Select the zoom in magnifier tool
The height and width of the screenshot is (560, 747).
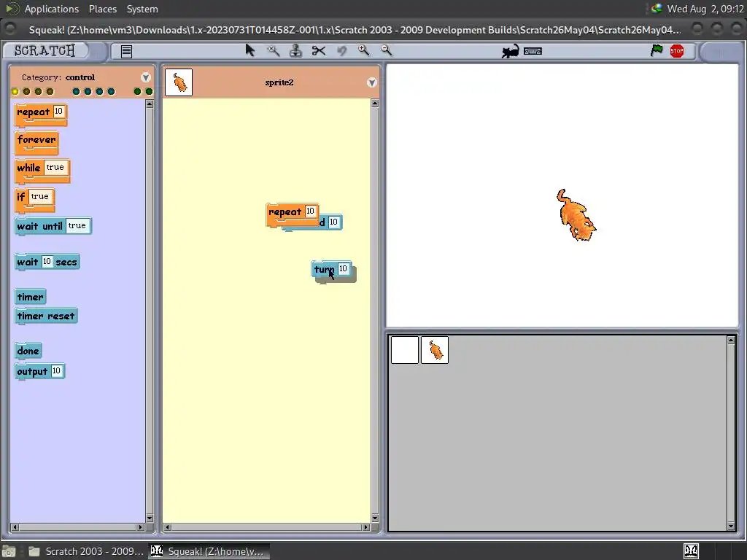point(363,50)
